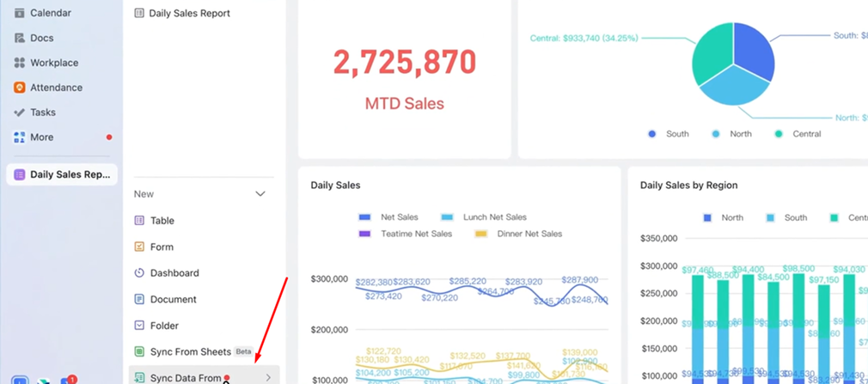The width and height of the screenshot is (868, 384).
Task: Choose Folder from the New menu
Action: pos(164,326)
